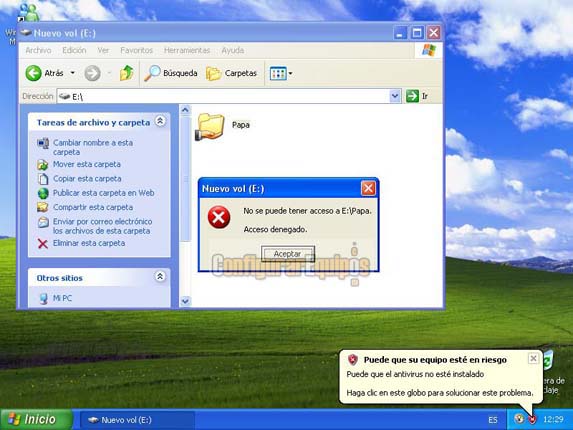Open the Ver menu
This screenshot has height=430, width=573.
(x=103, y=50)
